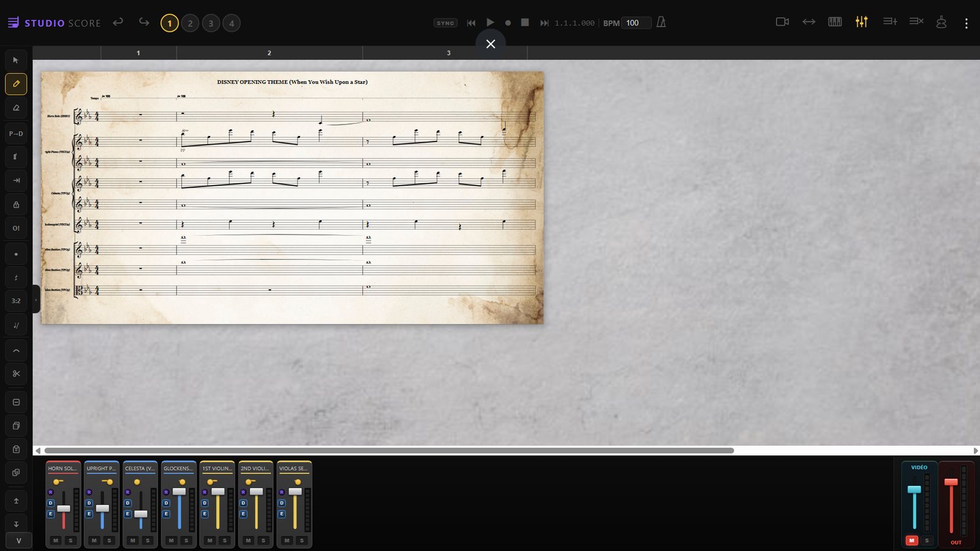The image size is (980, 551).
Task: Open the violin instrument icon
Action: [x=941, y=22]
